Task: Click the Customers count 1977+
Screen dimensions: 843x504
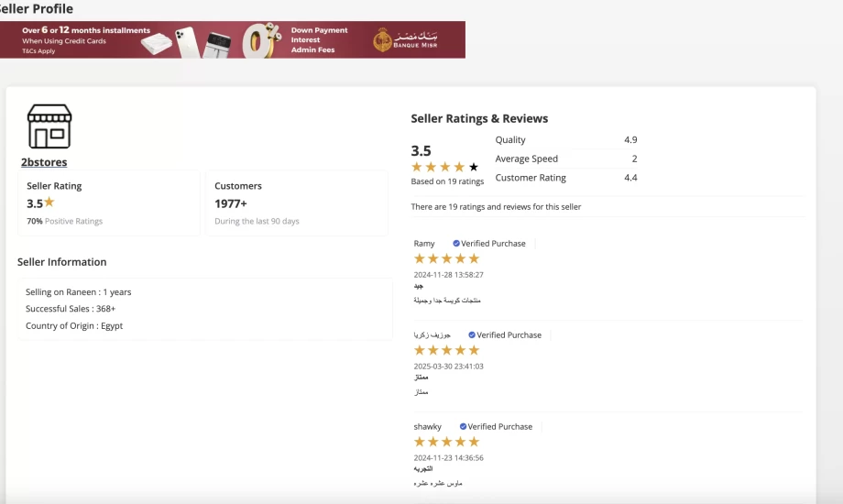Action: 231,203
